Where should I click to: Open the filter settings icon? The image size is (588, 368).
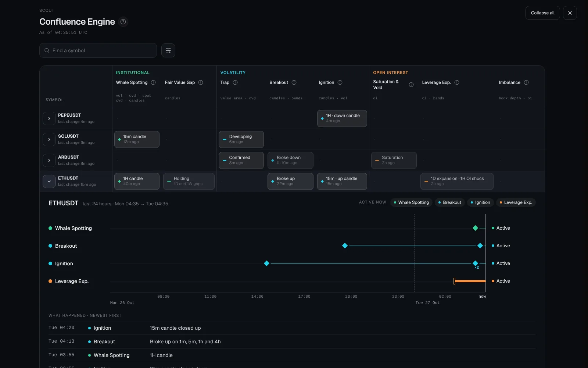(168, 50)
